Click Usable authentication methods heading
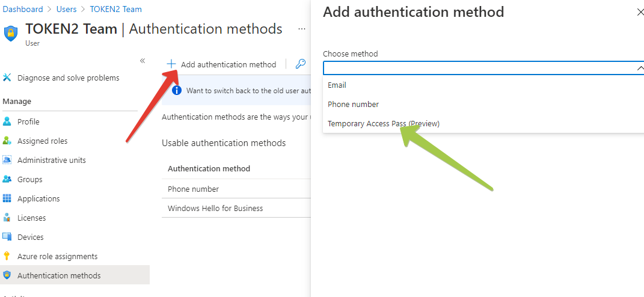 click(x=224, y=143)
